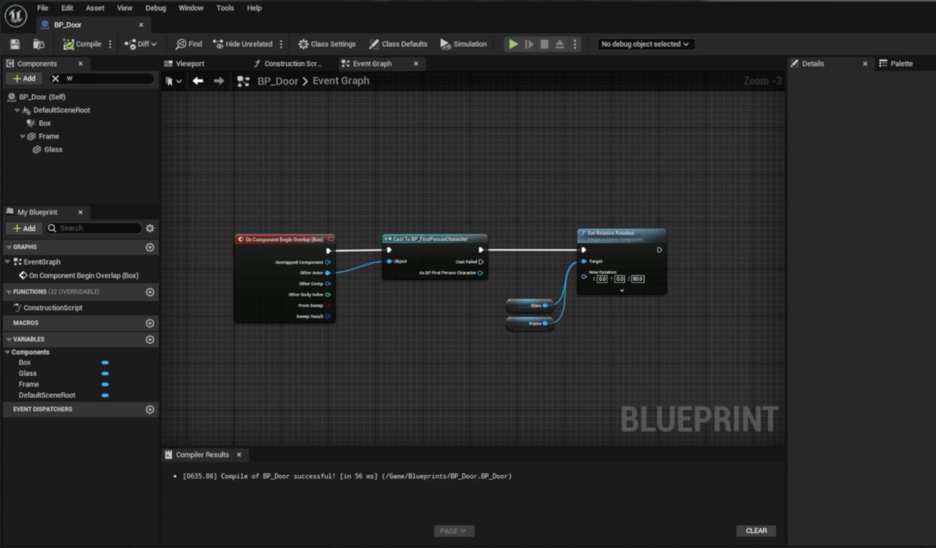Screen dimensions: 936x548
Task: Expand Set Relative Rotation node advanced arrow
Action: click(621, 291)
